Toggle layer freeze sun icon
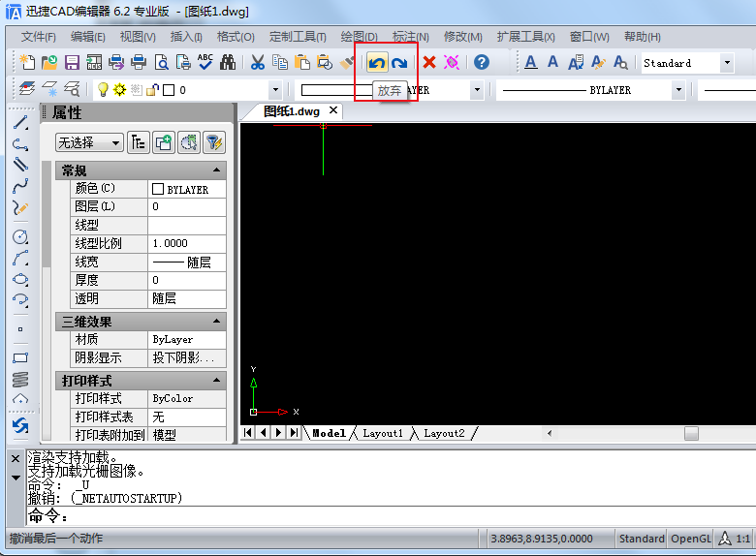756x556 pixels. tap(119, 90)
